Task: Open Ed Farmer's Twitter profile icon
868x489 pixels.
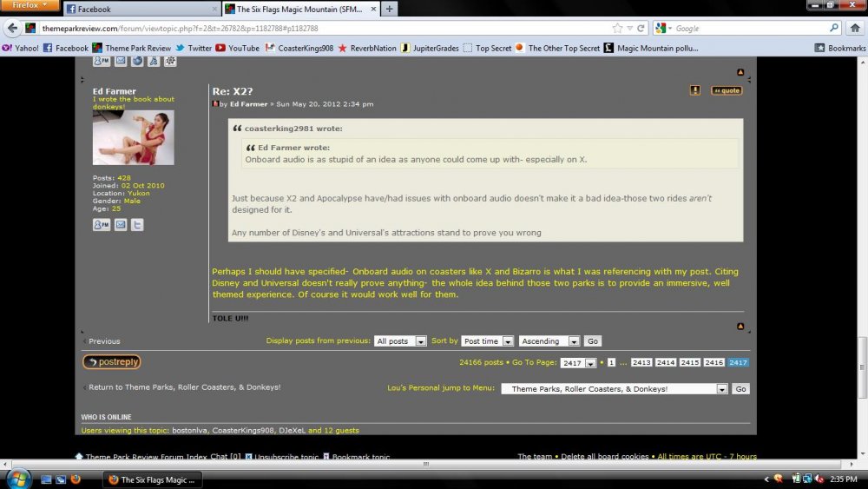Action: pos(137,225)
